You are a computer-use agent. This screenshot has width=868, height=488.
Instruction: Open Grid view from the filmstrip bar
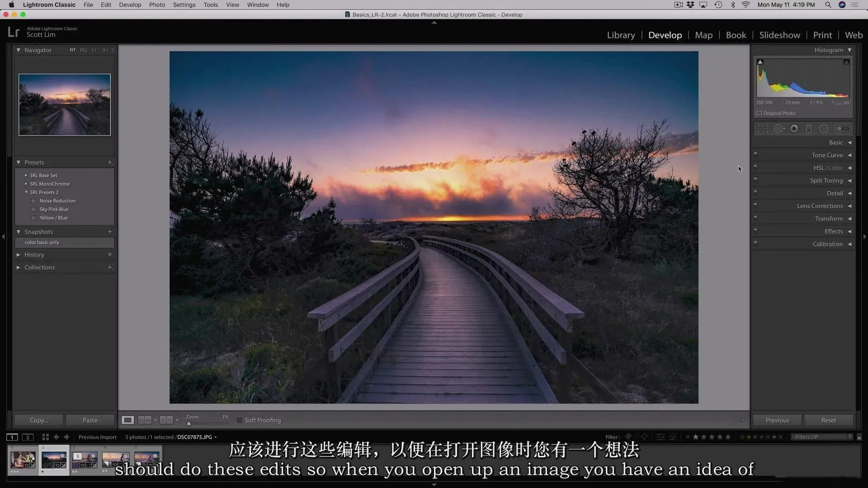[45, 437]
